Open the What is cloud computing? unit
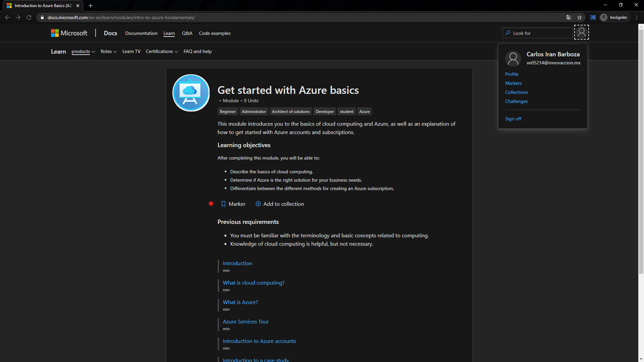This screenshot has width=644, height=362. (x=254, y=283)
